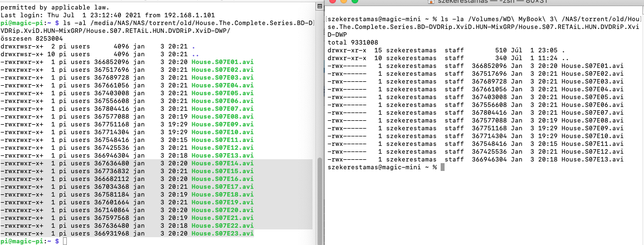This screenshot has width=644, height=245.
Task: Click House.S07E01.avi in the magic-mini terminal
Action: pos(592,66)
